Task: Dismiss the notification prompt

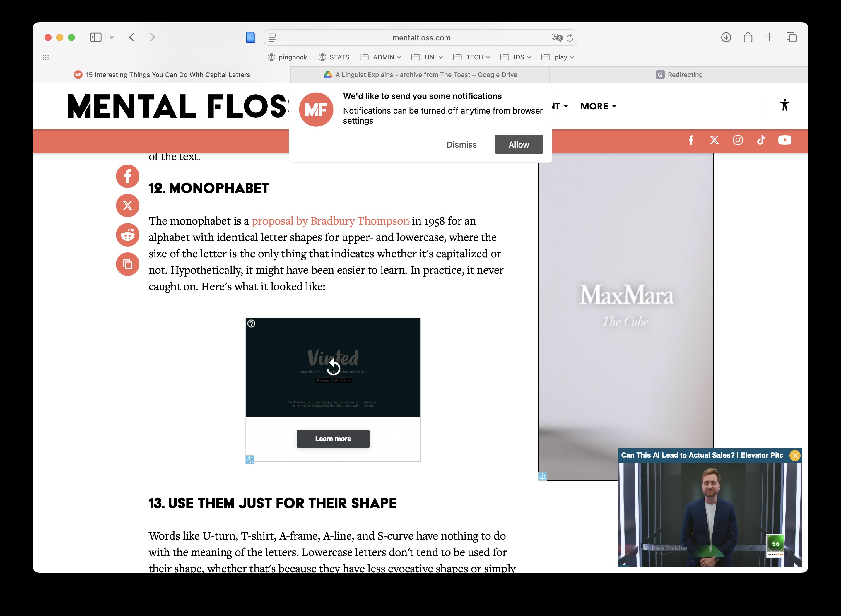Action: coord(461,145)
